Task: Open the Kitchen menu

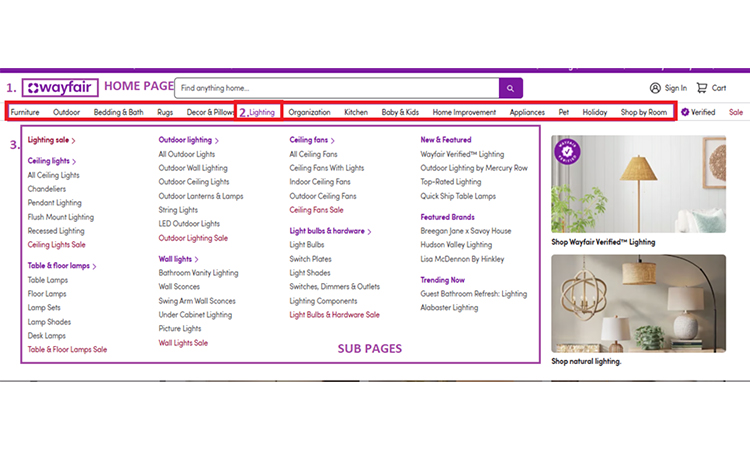Action: (356, 112)
